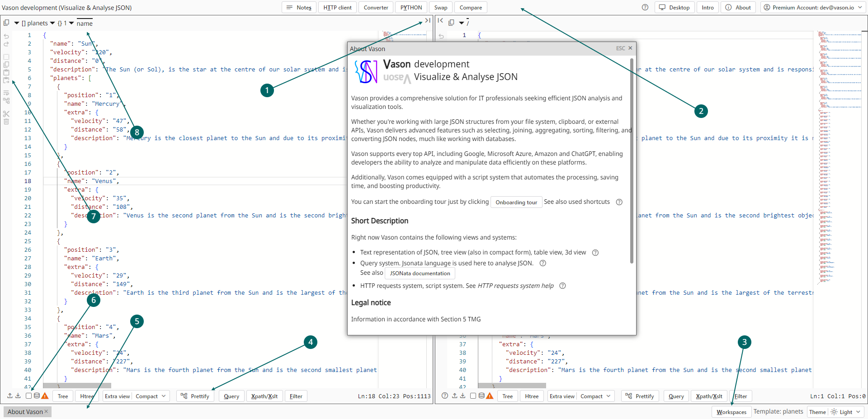Image resolution: width=868 pixels, height=419 pixels.
Task: Click the Desktop button
Action: [x=674, y=7]
